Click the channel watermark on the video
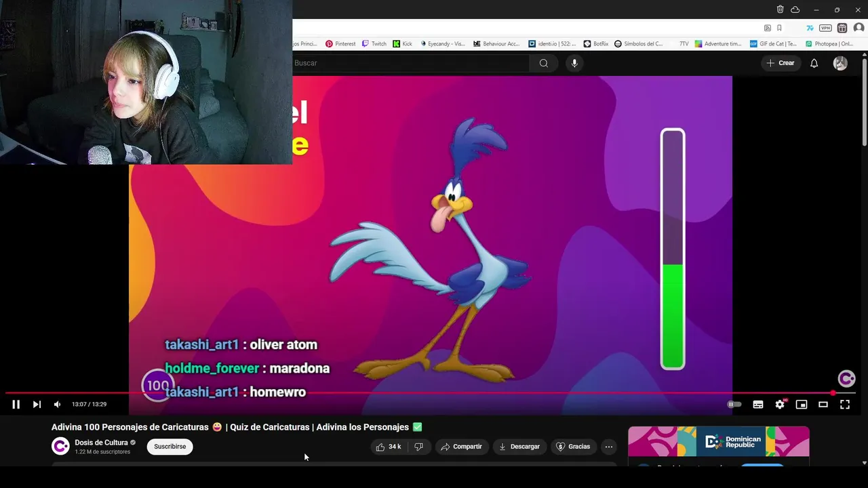 coord(846,378)
